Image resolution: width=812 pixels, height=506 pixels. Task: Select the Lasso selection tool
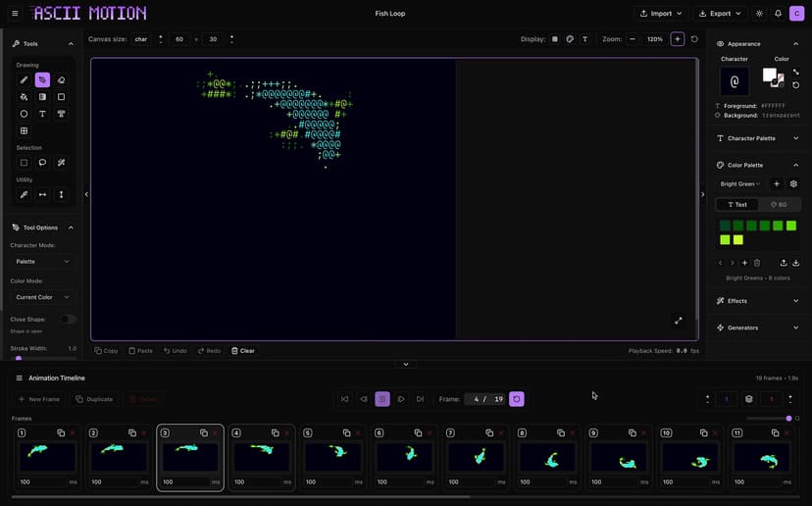(42, 163)
